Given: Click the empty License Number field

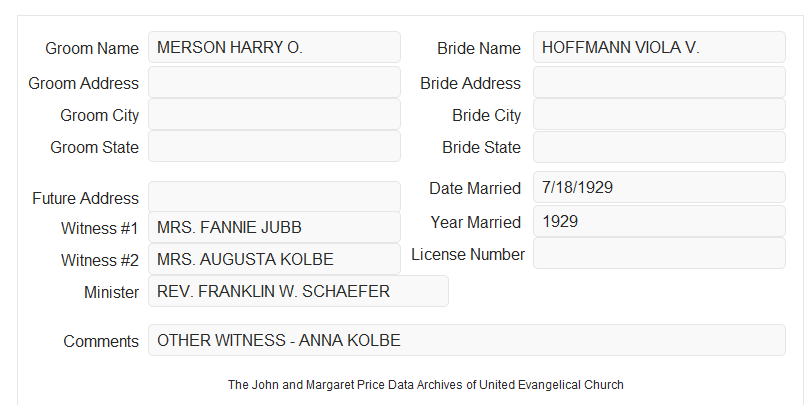Looking at the screenshot, I should point(659,253).
